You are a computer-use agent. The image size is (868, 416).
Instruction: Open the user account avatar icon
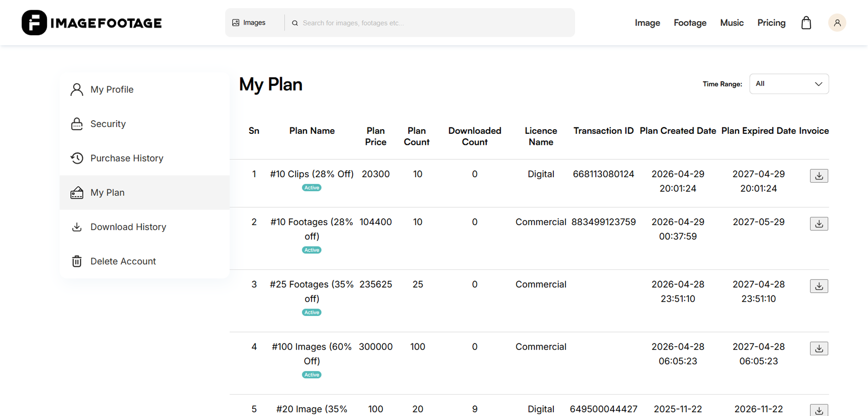(837, 23)
